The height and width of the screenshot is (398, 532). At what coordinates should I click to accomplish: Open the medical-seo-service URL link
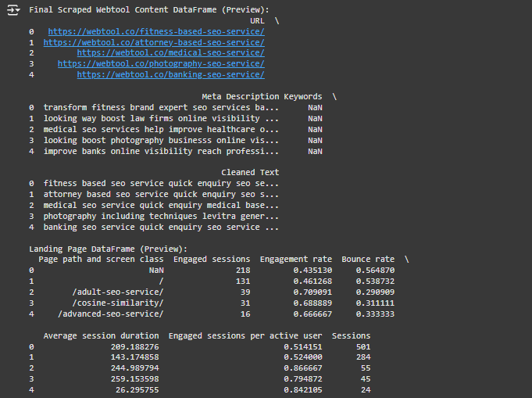pos(170,53)
